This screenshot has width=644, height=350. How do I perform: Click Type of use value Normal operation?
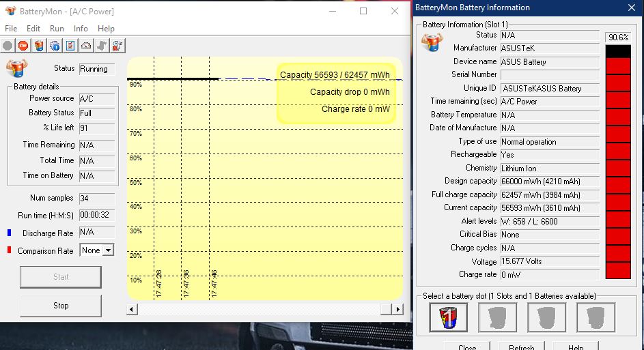tap(550, 142)
